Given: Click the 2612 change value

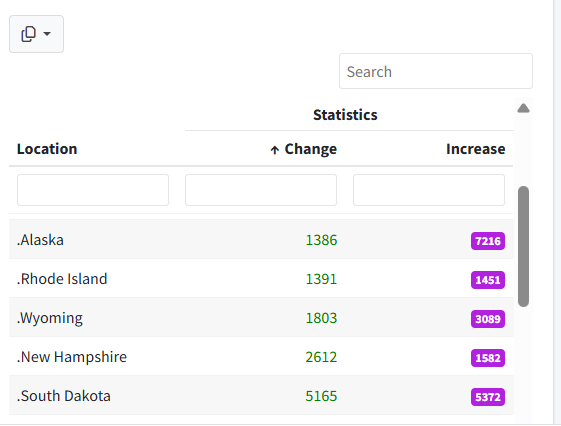Looking at the screenshot, I should [x=321, y=357].
